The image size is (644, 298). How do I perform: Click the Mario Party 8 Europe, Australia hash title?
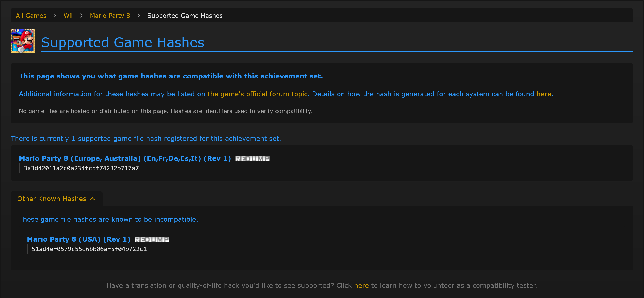point(125,158)
